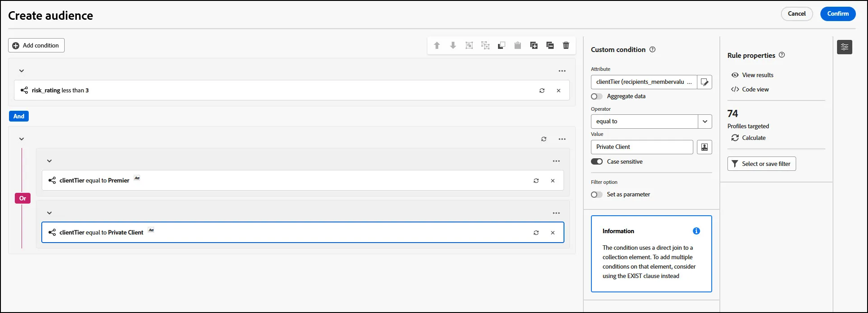The image size is (868, 313).
Task: Collapse the group containing the Premier condition
Action: (x=49, y=161)
